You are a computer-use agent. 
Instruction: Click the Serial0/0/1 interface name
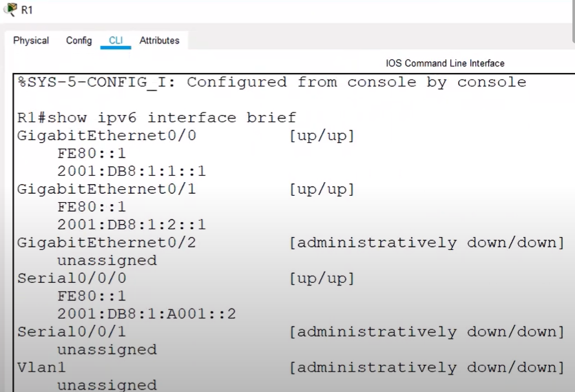[72, 332]
